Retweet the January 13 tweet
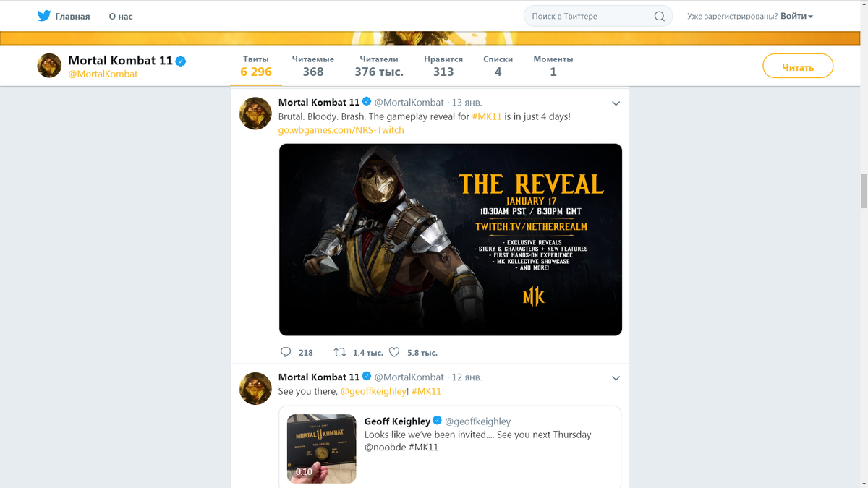 (x=340, y=352)
